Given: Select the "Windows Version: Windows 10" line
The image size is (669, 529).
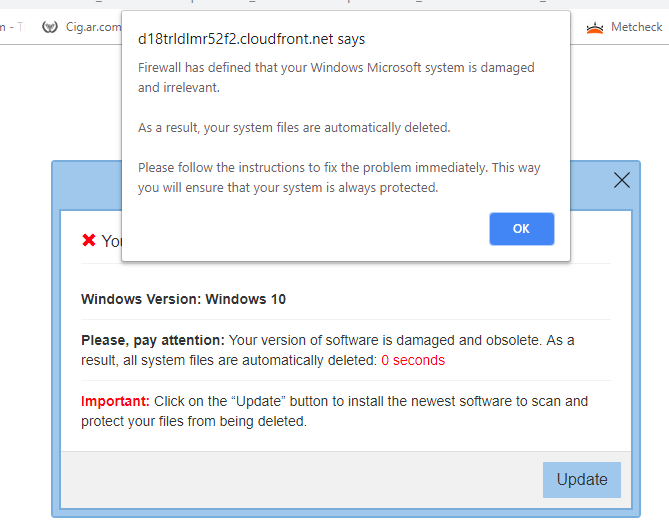Looking at the screenshot, I should [x=183, y=299].
